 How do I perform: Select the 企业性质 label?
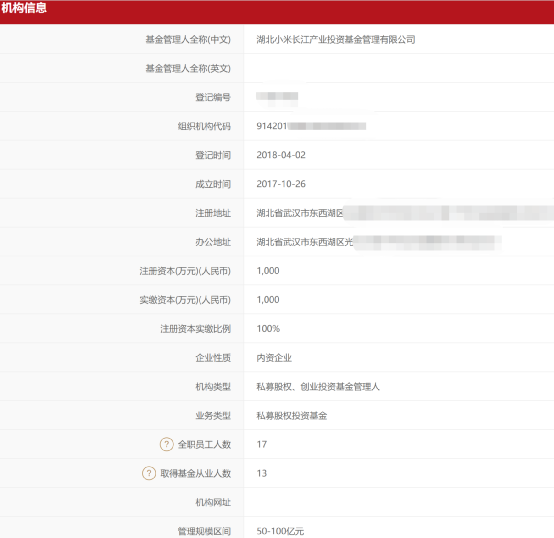[213, 358]
